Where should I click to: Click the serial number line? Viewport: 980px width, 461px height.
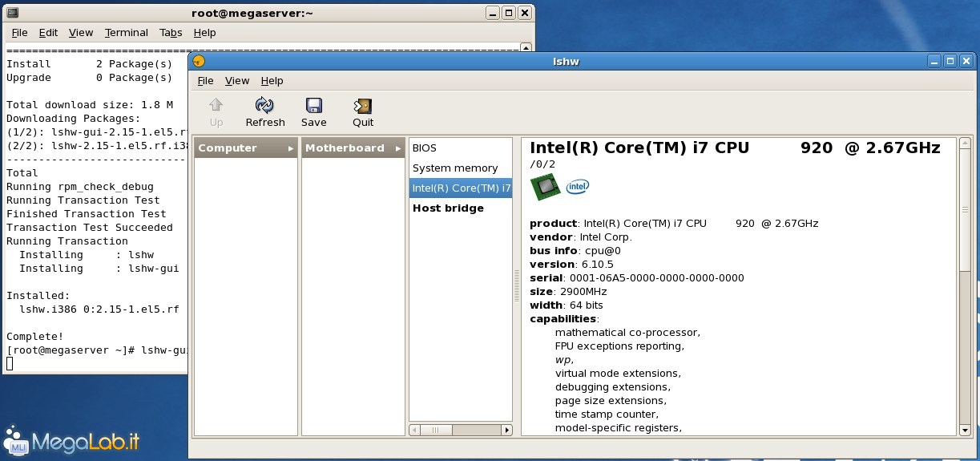pos(637,278)
